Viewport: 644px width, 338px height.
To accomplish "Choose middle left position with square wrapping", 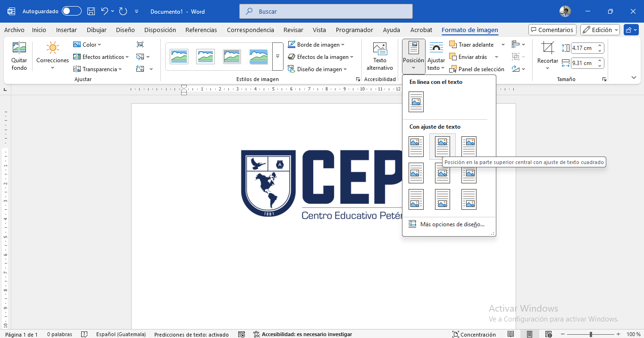I will (x=416, y=173).
